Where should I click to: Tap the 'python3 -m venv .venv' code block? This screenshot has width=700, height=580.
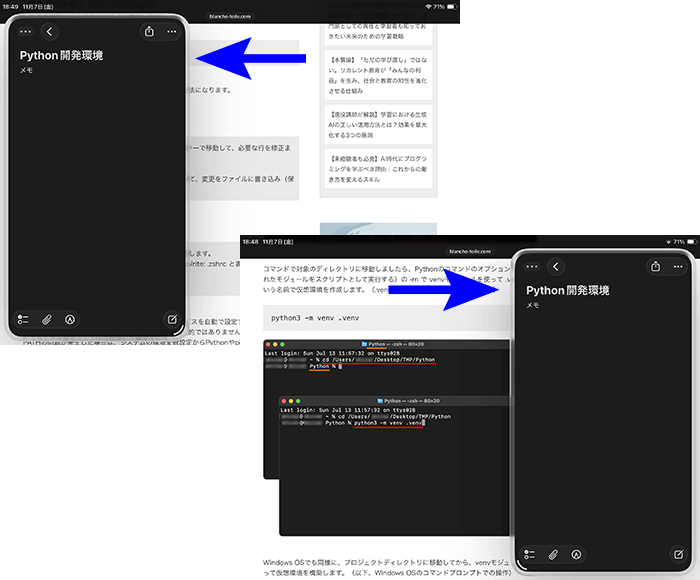386,318
